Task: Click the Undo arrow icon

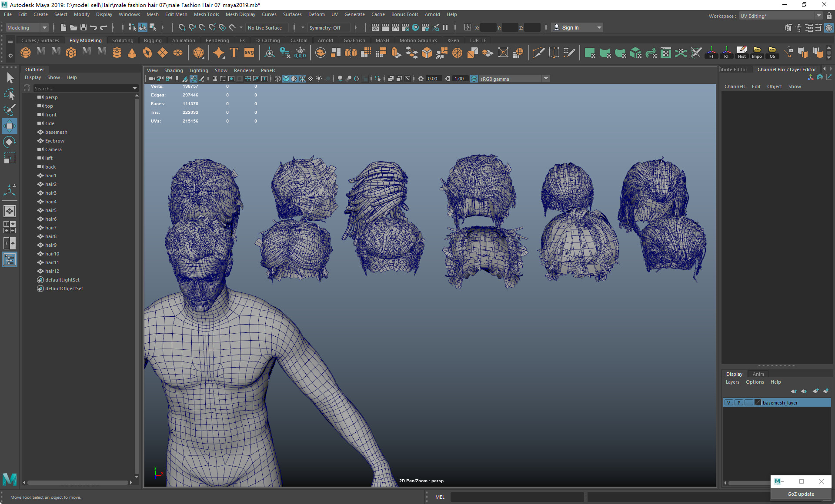Action: (93, 28)
